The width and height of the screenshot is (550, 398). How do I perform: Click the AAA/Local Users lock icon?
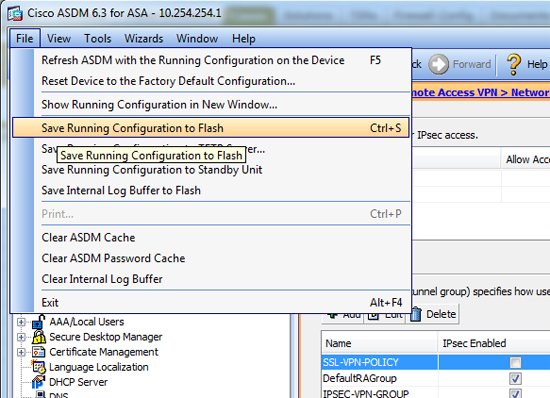click(39, 322)
